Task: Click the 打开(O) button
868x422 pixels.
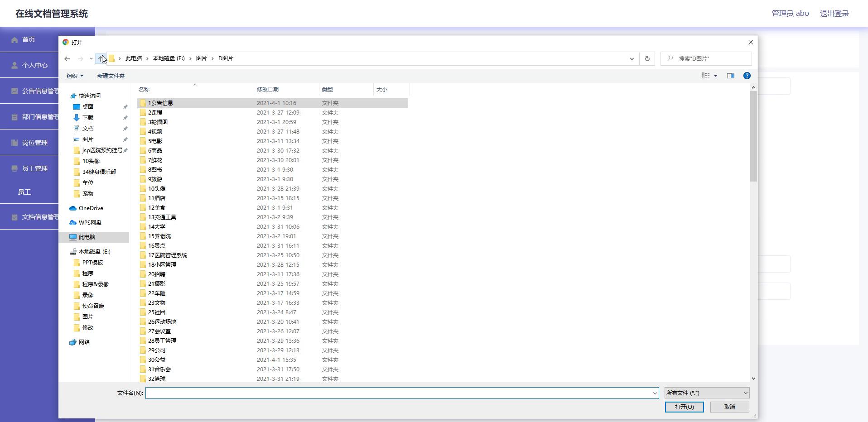Action: point(684,407)
